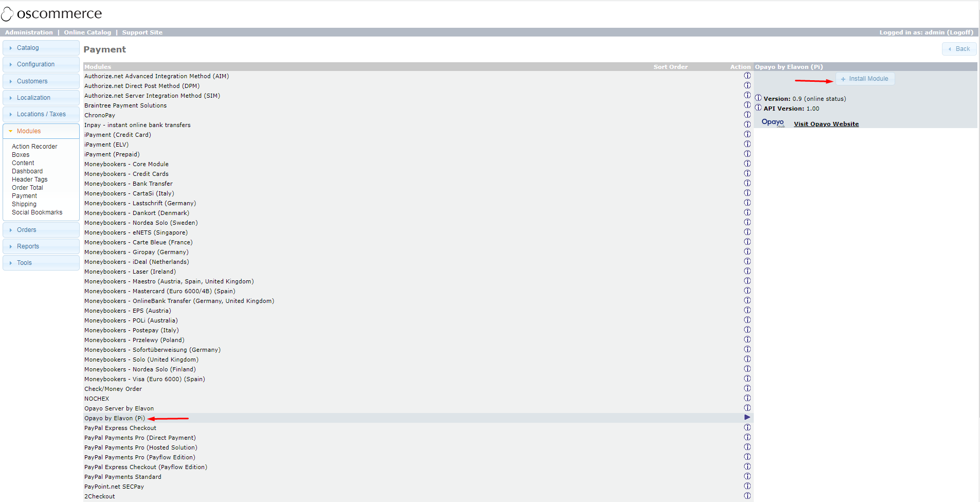This screenshot has width=980, height=502.
Task: Open Header Tags modules page
Action: (29, 180)
